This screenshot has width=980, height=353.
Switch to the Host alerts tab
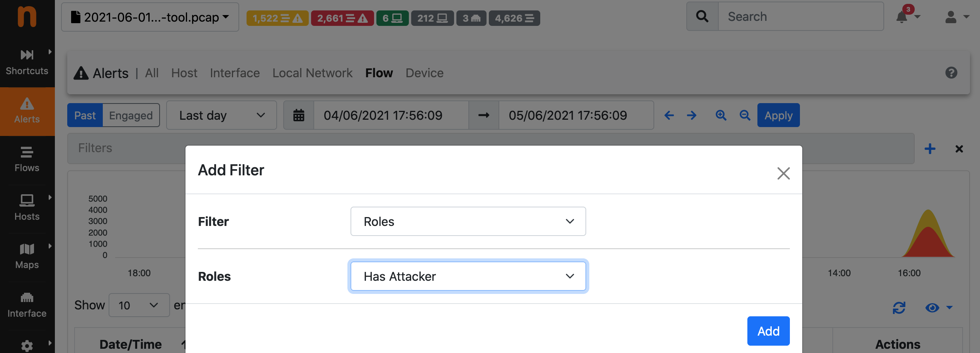point(184,73)
